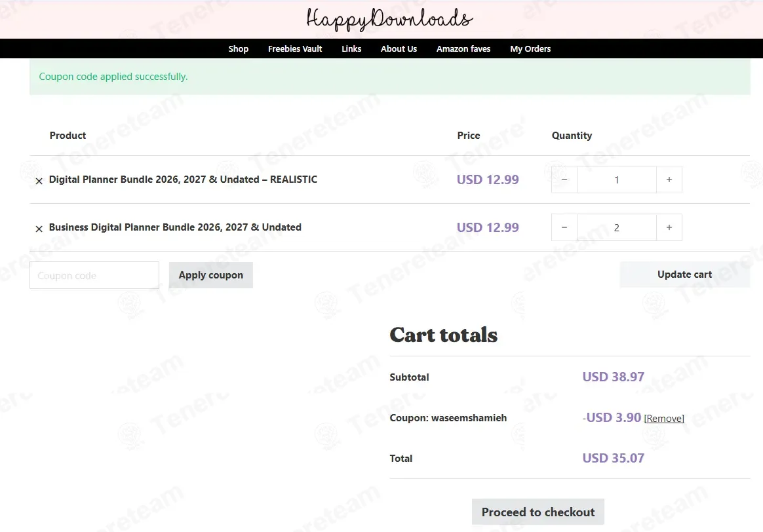Screen dimensions: 763x532
Task: Open Amazon faves page
Action: [463, 48]
